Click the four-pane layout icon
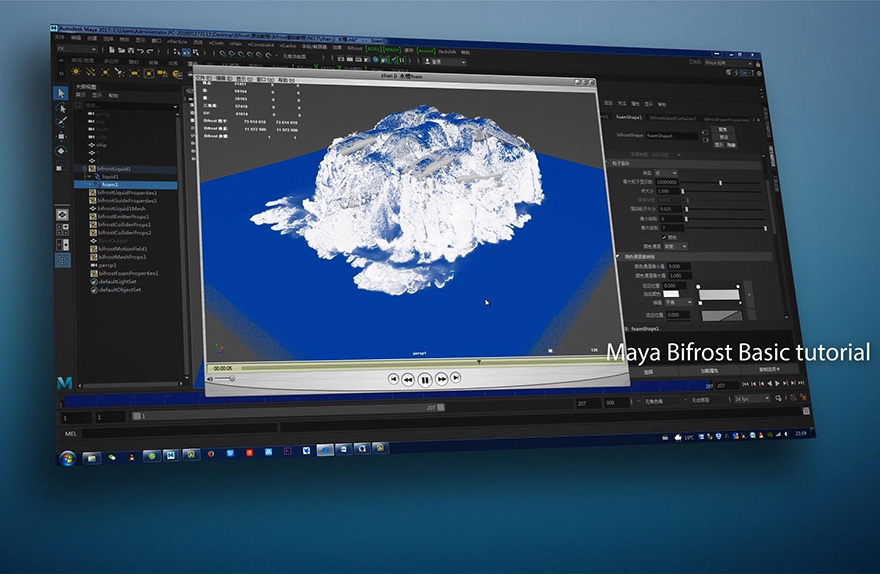The image size is (880, 574). (x=63, y=229)
